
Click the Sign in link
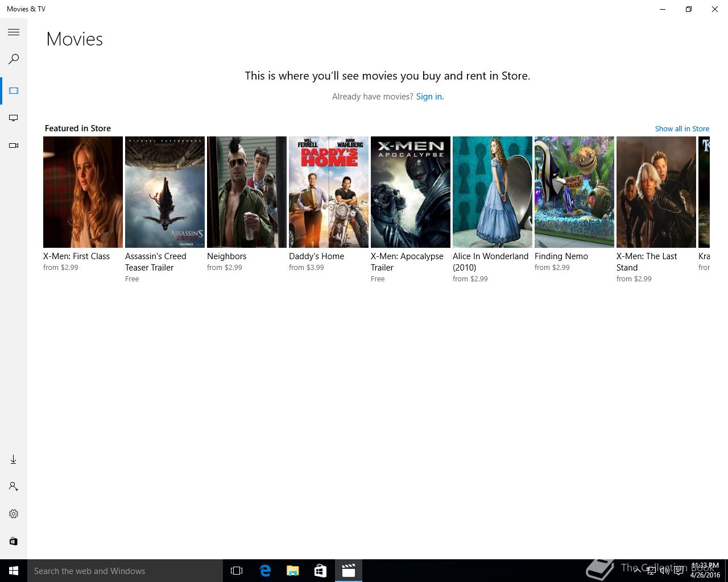(x=429, y=97)
